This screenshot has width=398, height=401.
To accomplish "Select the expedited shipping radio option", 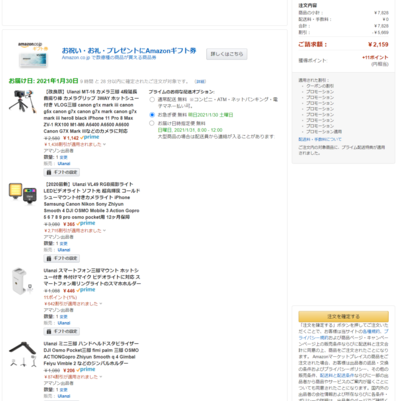I will [x=152, y=115].
